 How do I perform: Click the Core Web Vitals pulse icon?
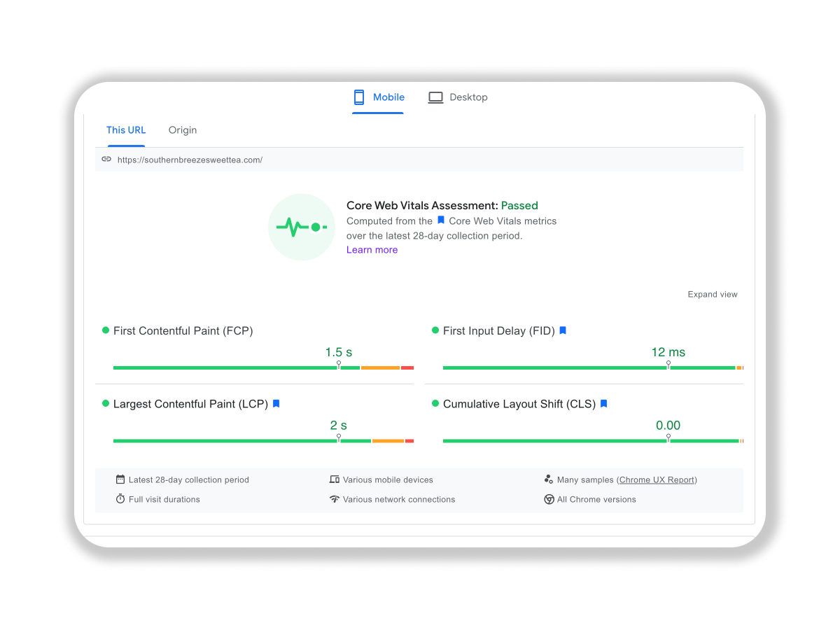click(302, 227)
